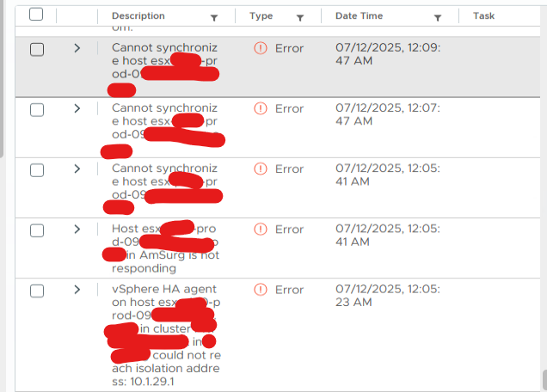Expand the 12:09:47 AM event row details
Screen dimensions: 547x392
click(x=77, y=48)
